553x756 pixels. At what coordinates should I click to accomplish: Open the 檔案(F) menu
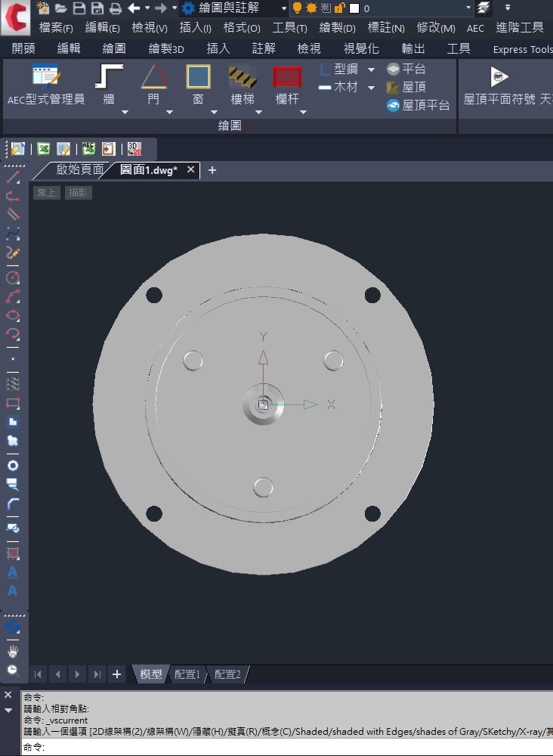(x=56, y=28)
